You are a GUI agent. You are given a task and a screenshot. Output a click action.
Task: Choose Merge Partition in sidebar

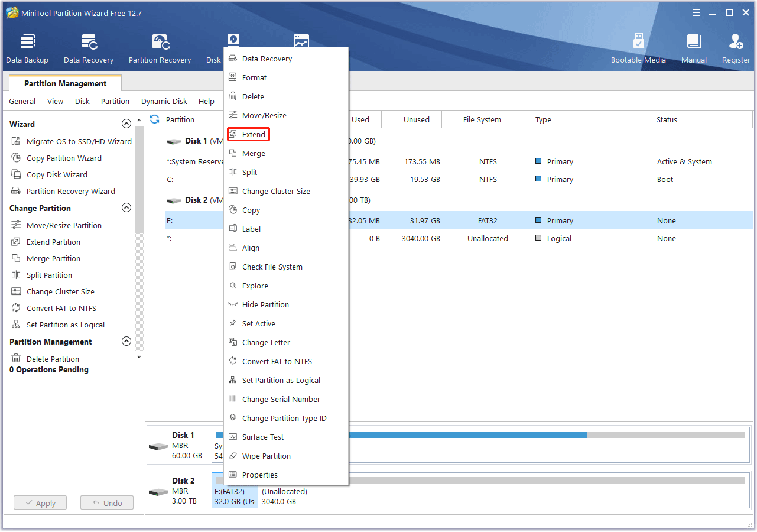point(46,258)
